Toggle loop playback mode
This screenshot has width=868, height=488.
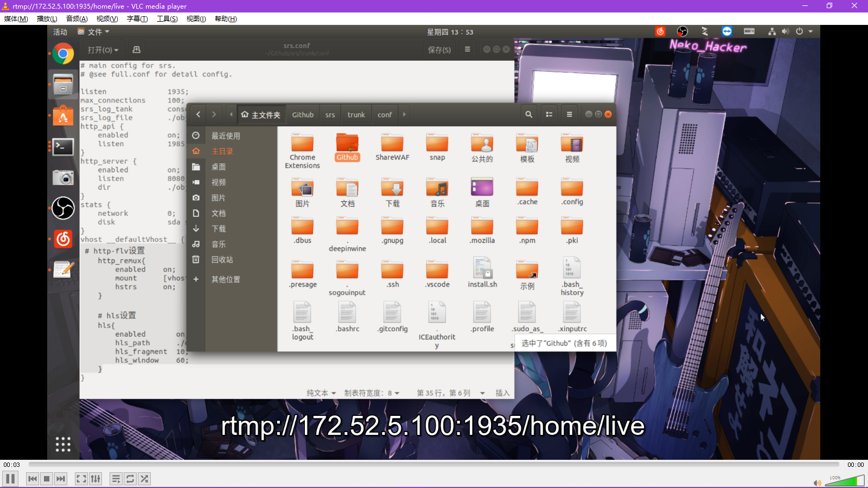(x=130, y=479)
